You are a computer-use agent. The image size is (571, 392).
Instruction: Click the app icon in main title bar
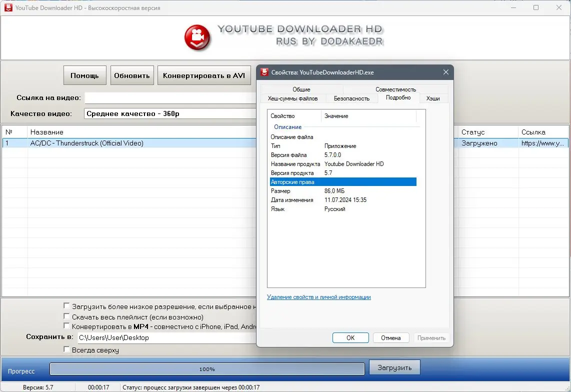(x=8, y=7)
